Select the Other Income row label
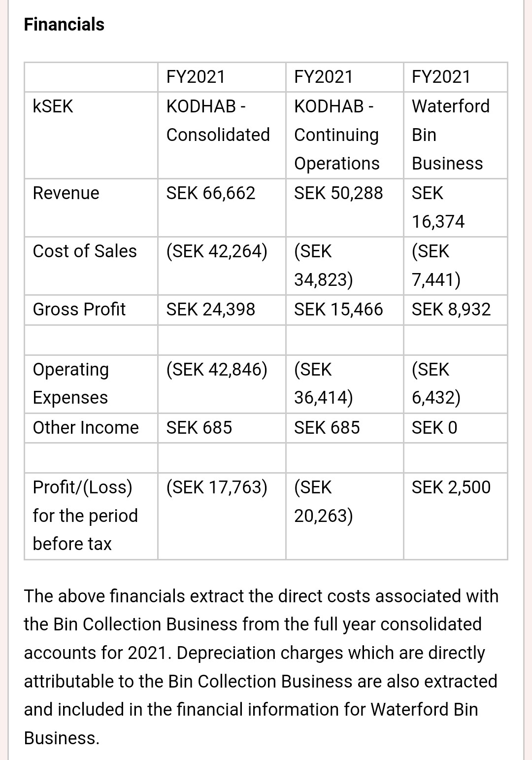532x760 pixels. [86, 427]
